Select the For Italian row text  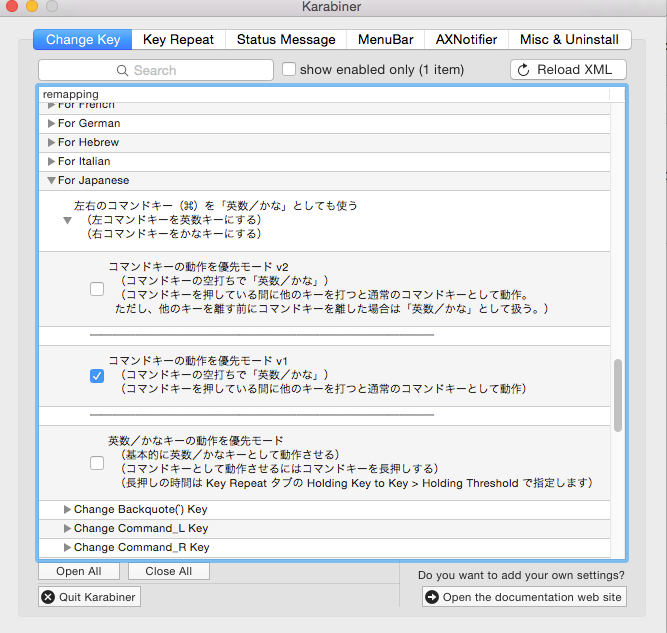click(x=84, y=162)
